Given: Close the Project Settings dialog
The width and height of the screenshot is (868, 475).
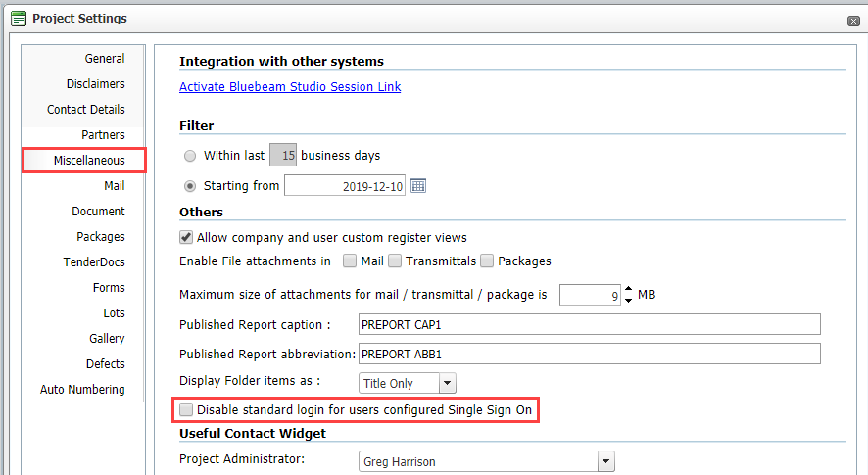Looking at the screenshot, I should (x=853, y=21).
